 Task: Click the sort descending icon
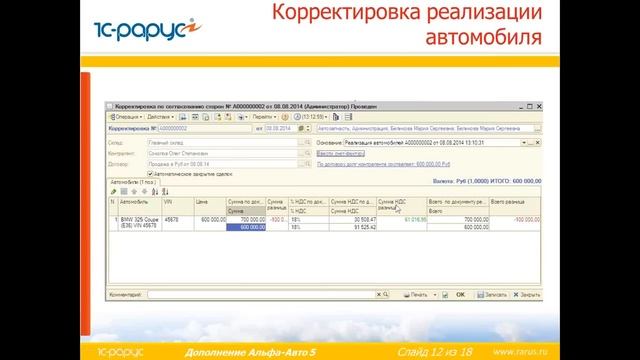click(165, 191)
